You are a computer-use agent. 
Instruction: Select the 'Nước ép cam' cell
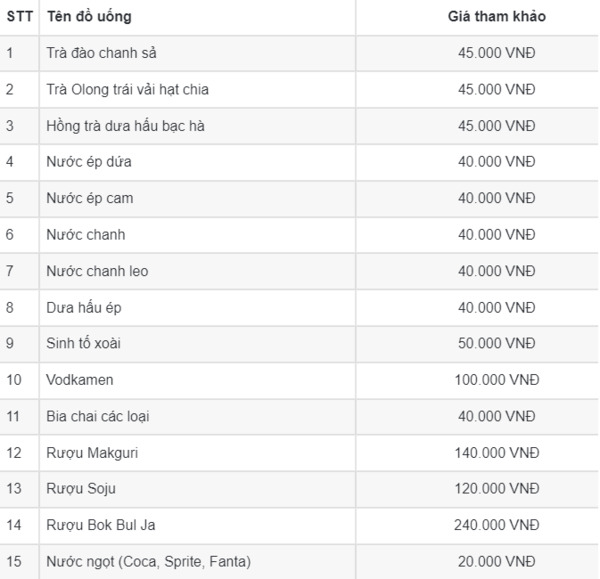pos(89,198)
